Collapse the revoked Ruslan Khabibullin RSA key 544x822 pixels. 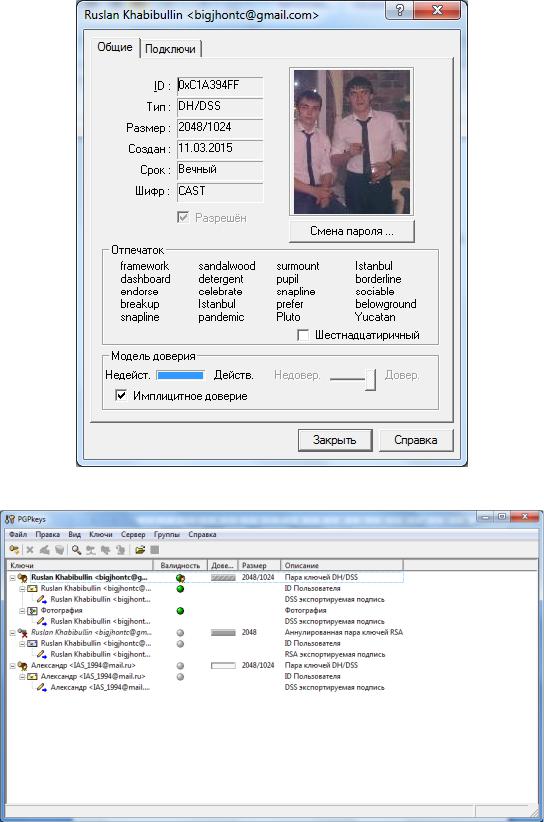coord(13,633)
